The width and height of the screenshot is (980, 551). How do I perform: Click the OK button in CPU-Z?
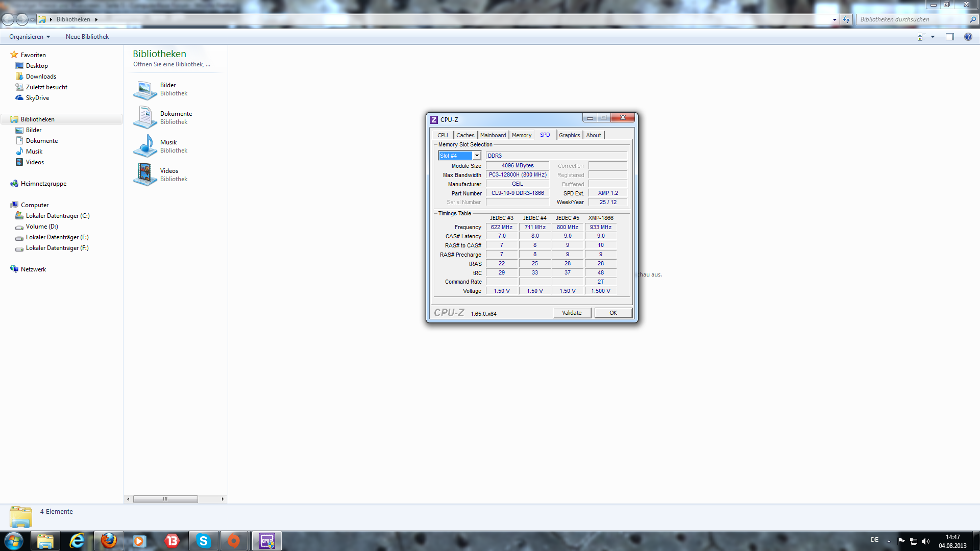[613, 313]
